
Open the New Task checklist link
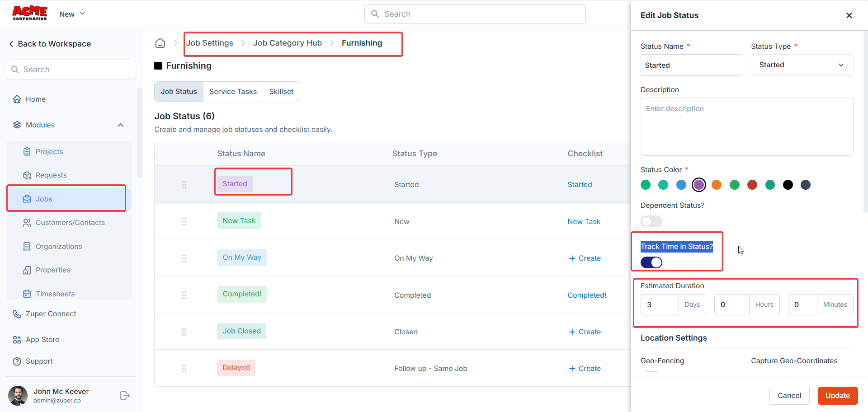point(584,222)
